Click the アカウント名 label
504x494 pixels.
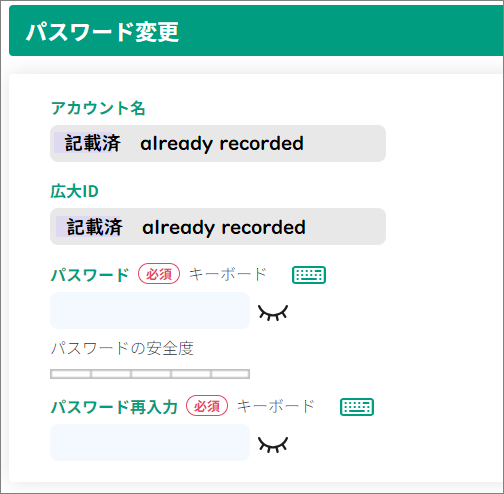[x=98, y=108]
